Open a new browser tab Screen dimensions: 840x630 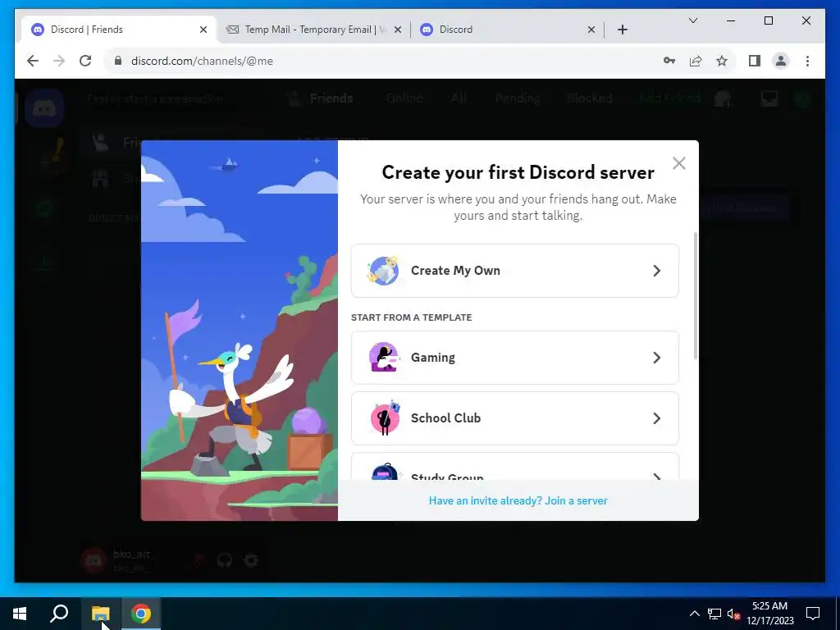click(x=622, y=30)
